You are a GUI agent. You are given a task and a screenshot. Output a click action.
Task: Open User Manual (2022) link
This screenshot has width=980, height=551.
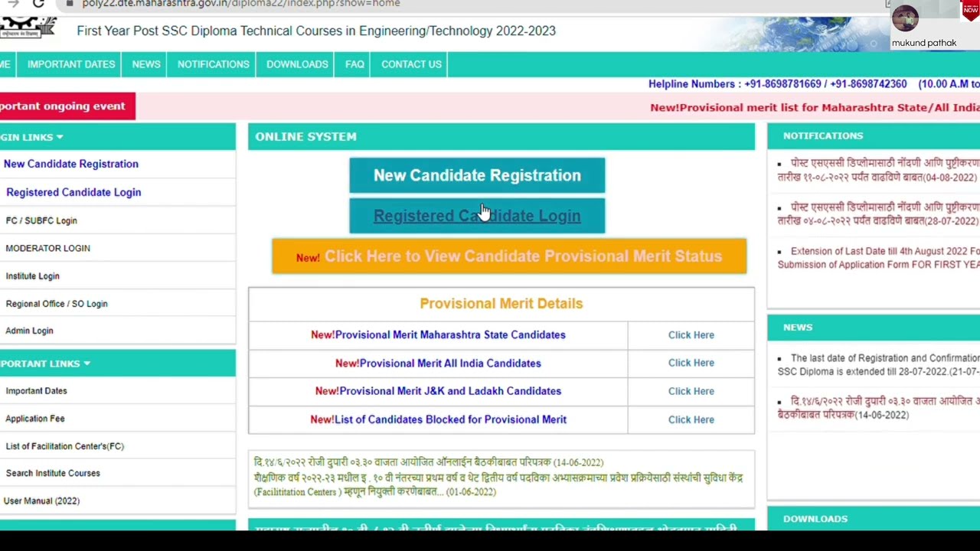41,500
